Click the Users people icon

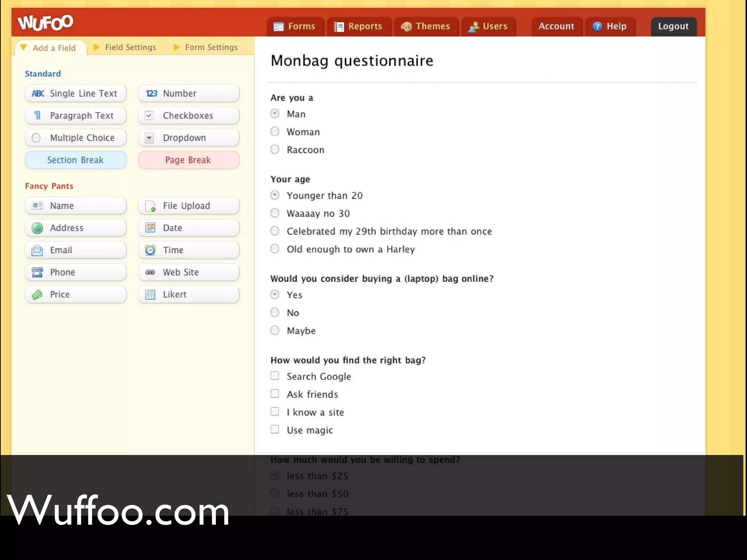coord(473,27)
